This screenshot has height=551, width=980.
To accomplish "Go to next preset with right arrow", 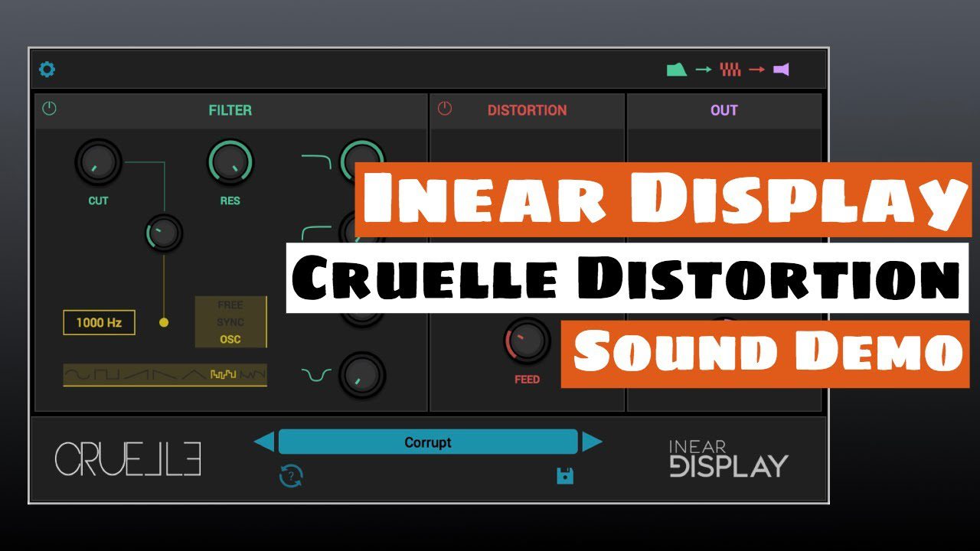I will pyautogui.click(x=592, y=442).
